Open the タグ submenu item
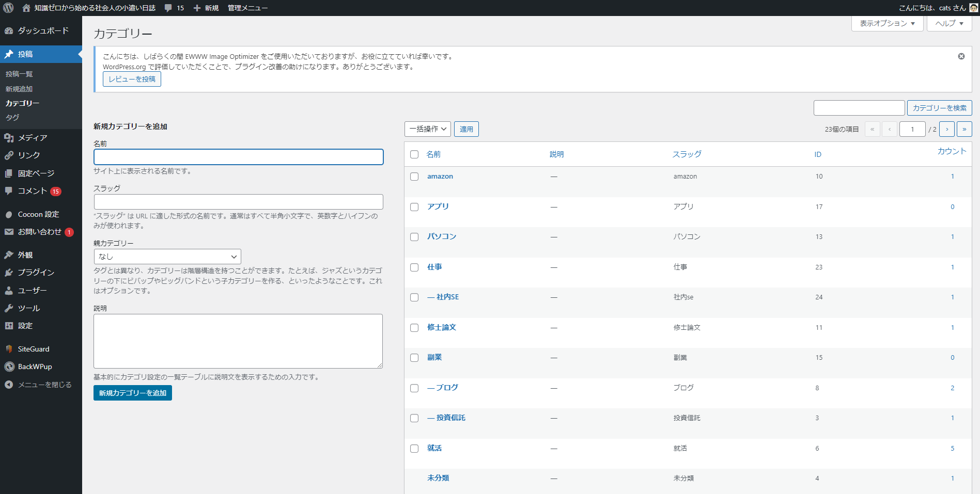 tap(12, 118)
